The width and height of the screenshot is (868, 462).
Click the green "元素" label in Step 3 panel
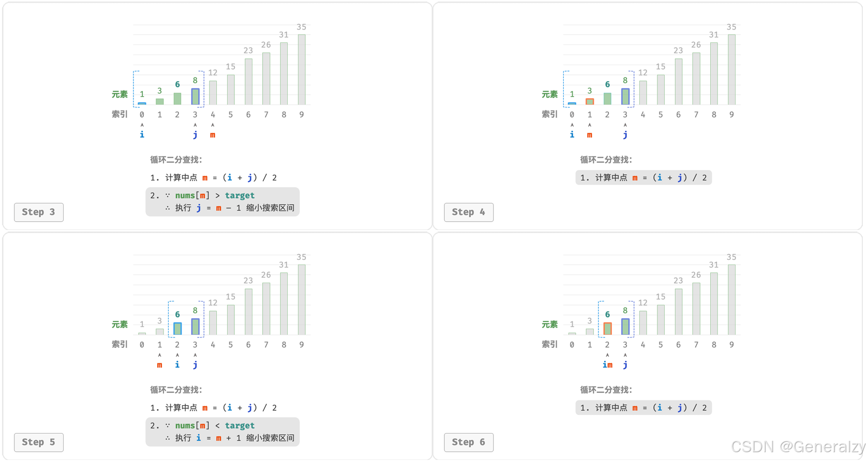(119, 94)
